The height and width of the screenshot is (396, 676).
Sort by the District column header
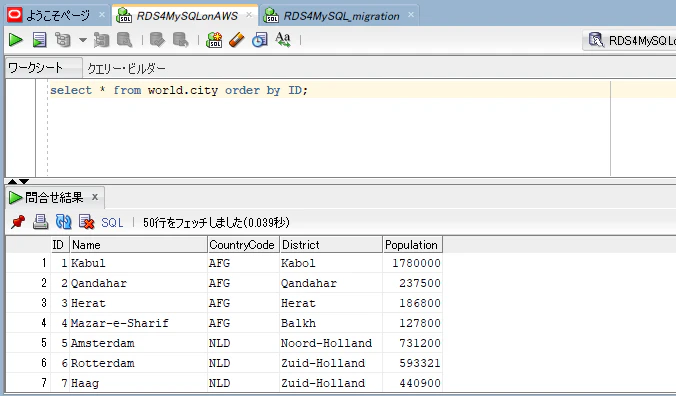click(x=331, y=245)
